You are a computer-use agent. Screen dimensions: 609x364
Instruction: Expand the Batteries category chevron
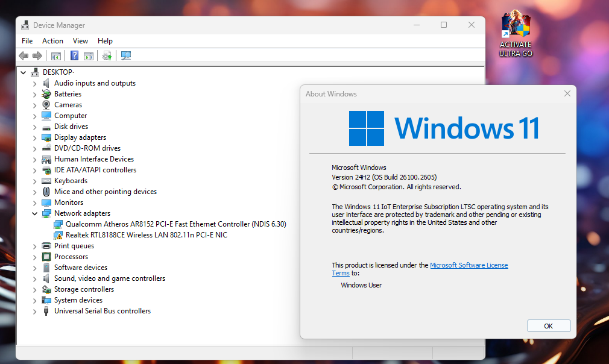click(34, 94)
